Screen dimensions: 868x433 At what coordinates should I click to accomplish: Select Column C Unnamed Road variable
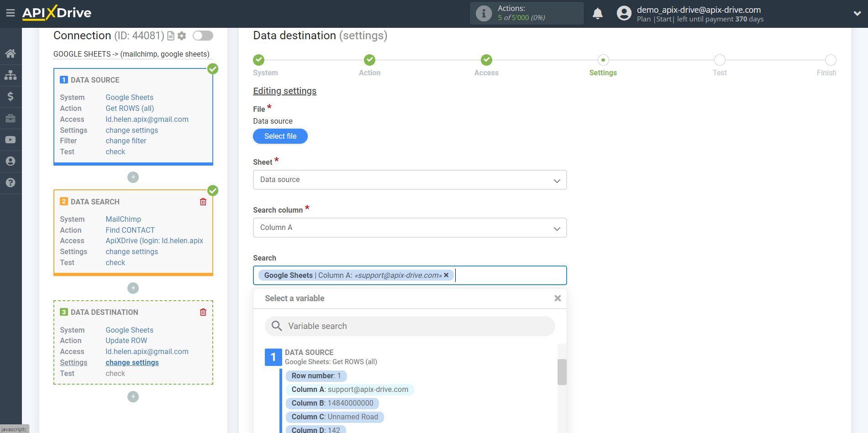335,417
